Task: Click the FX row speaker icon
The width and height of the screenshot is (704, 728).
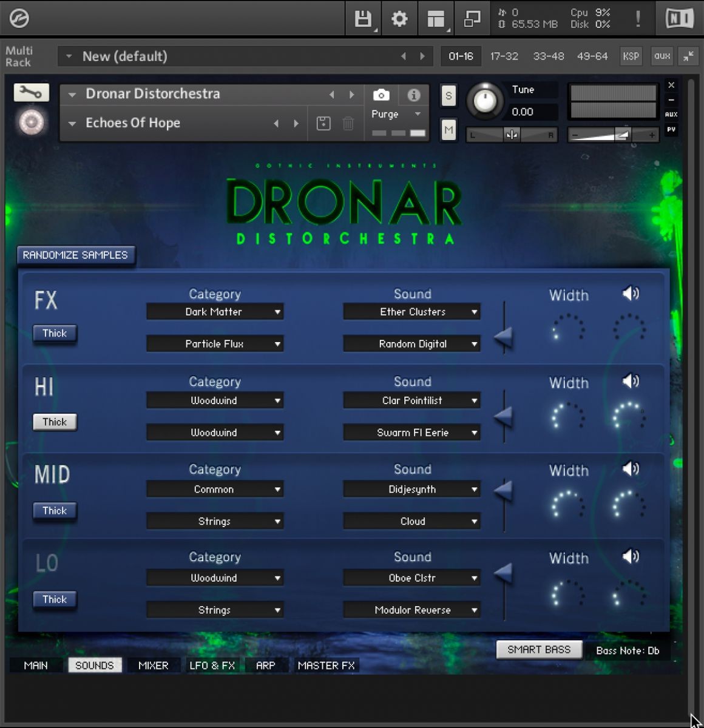Action: click(631, 294)
